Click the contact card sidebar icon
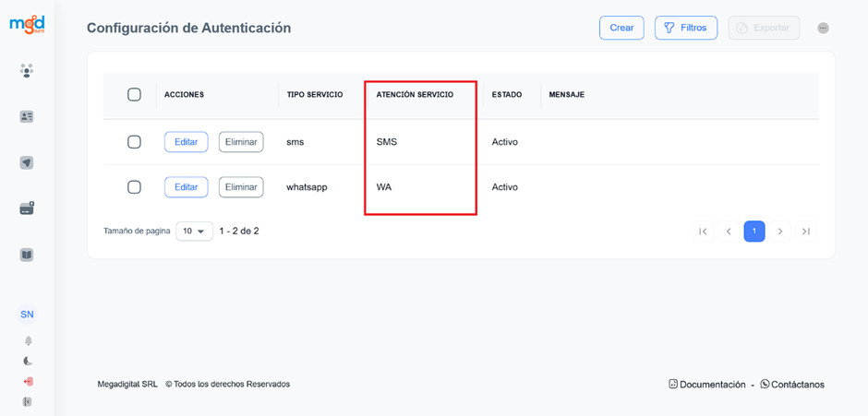The height and width of the screenshot is (416, 868). 27,117
